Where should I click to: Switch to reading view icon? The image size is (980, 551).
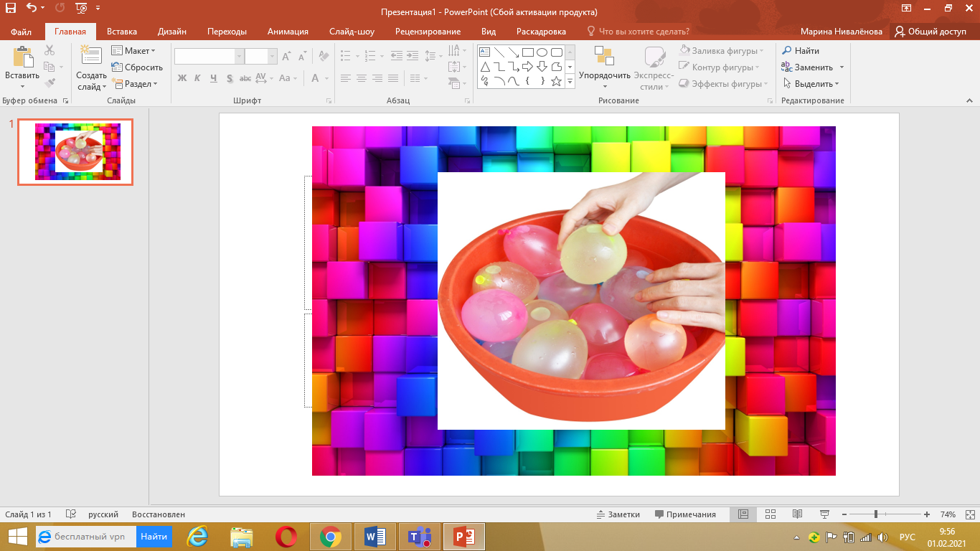pos(797,514)
